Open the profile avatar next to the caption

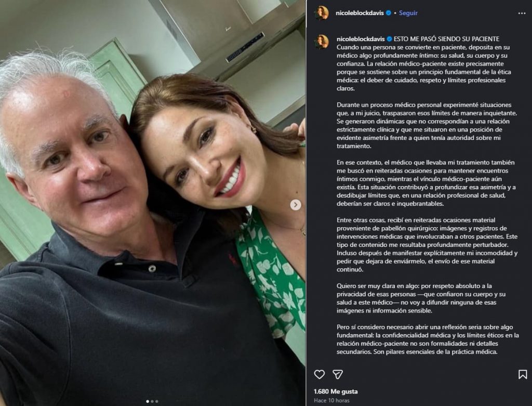coord(321,42)
